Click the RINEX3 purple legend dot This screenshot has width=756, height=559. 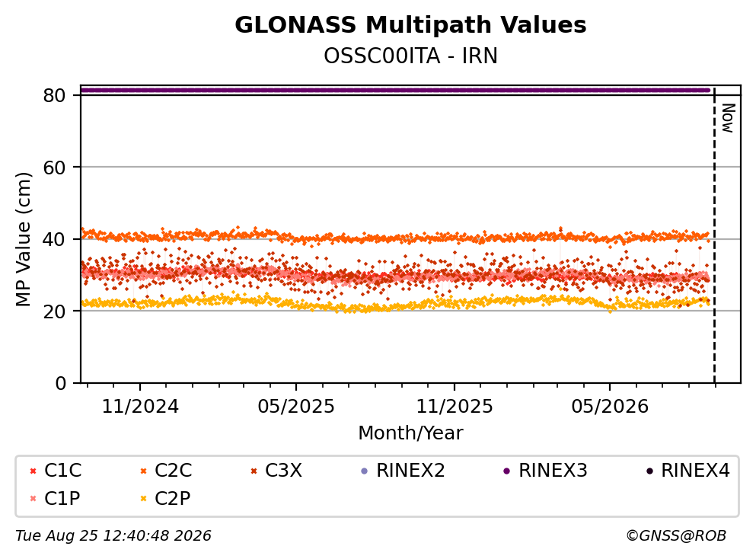click(x=507, y=471)
